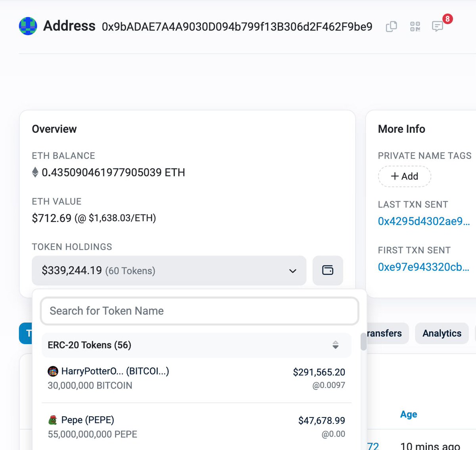Click the blue address blockie avatar
Image resolution: width=476 pixels, height=450 pixels.
(x=28, y=26)
